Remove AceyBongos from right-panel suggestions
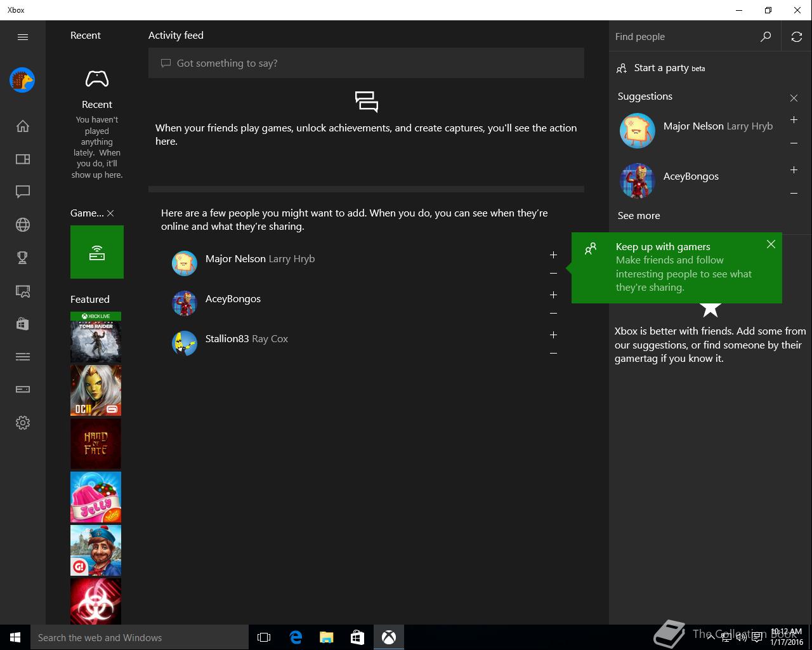The image size is (812, 650). 794,194
